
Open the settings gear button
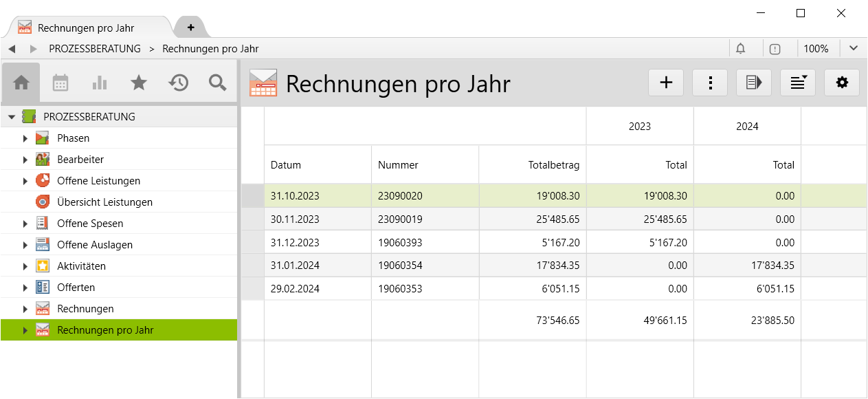click(x=841, y=83)
